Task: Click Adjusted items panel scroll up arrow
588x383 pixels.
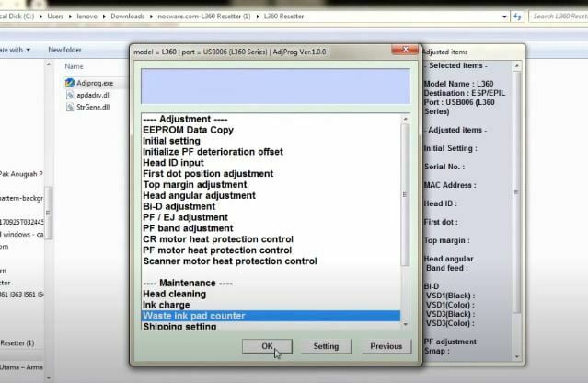Action: click(517, 66)
